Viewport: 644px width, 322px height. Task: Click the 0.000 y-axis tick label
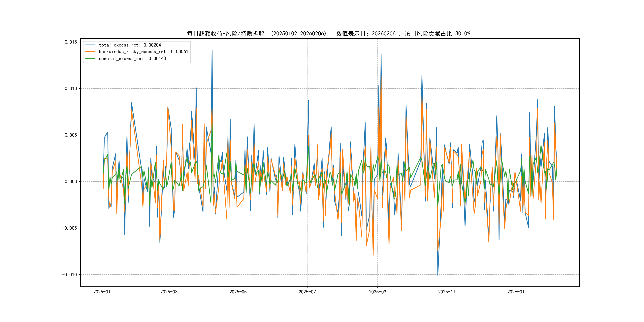71,181
